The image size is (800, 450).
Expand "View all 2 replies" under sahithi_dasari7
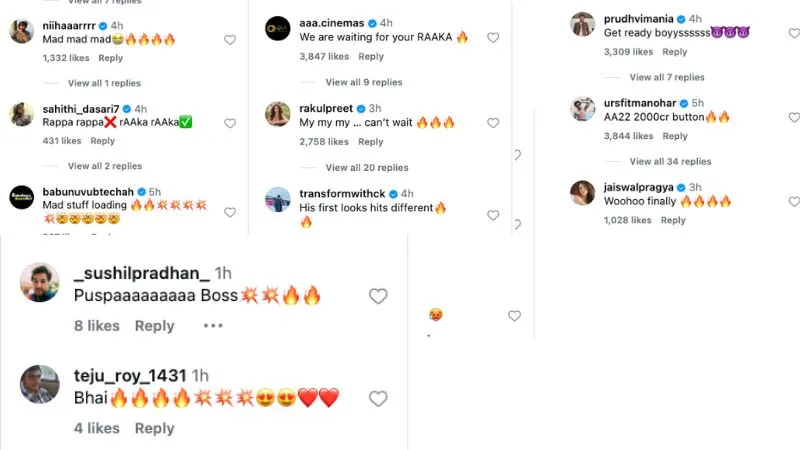coord(104,166)
